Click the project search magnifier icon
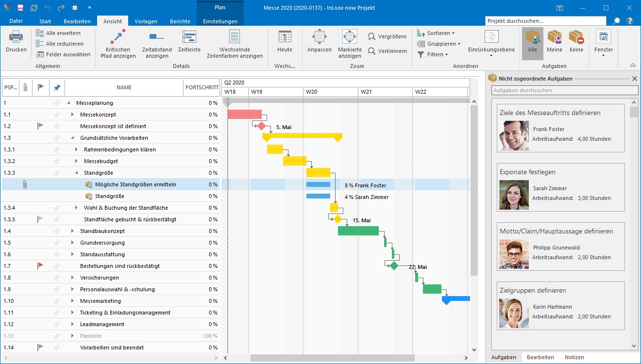 pyautogui.click(x=616, y=21)
